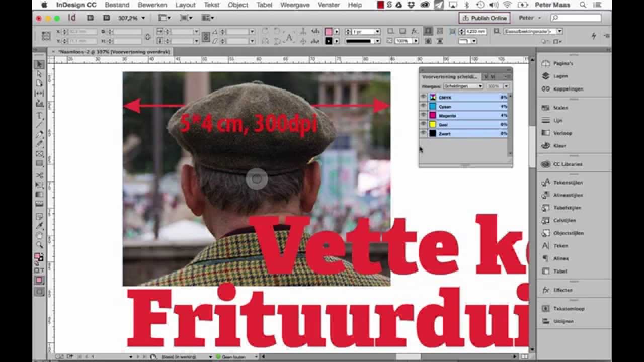Open the Tekenstijlen panel
Image resolution: width=644 pixels, height=362 pixels.
coord(561,183)
